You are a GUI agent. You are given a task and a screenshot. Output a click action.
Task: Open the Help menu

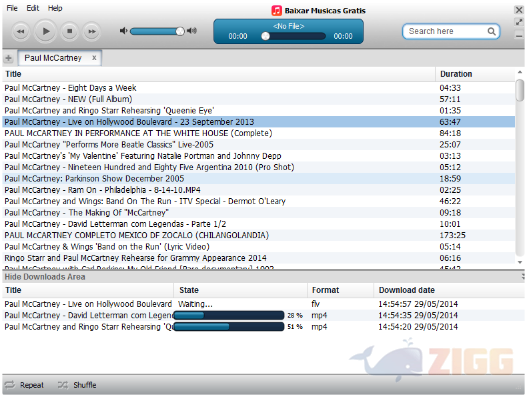[55, 8]
